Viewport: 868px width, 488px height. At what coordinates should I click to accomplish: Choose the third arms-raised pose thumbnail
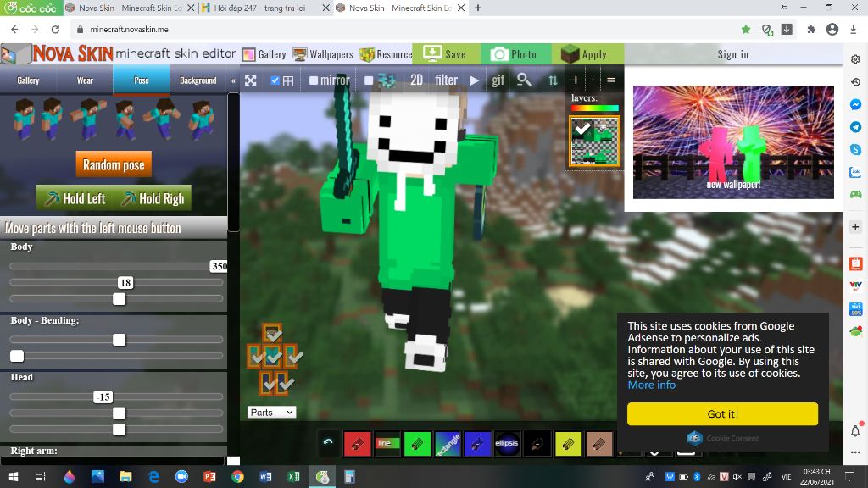90,119
